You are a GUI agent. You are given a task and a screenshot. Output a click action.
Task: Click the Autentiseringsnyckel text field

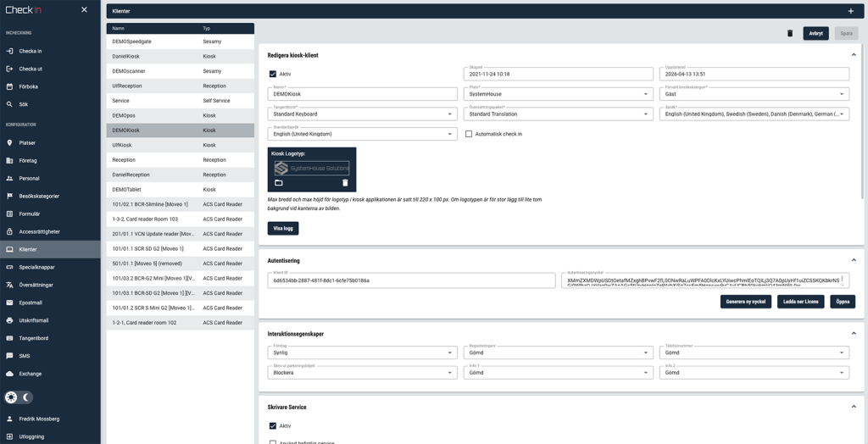click(704, 280)
